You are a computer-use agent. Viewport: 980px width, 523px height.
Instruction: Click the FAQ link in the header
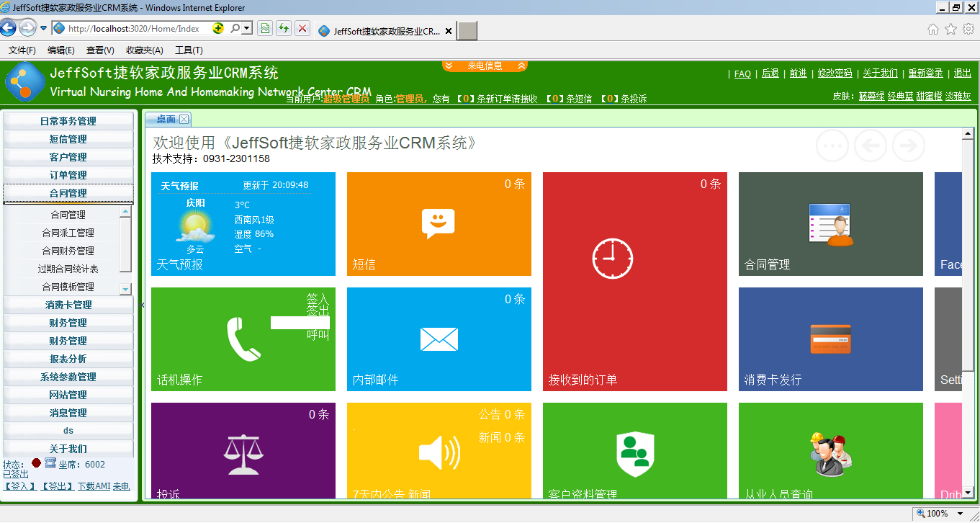pos(742,73)
